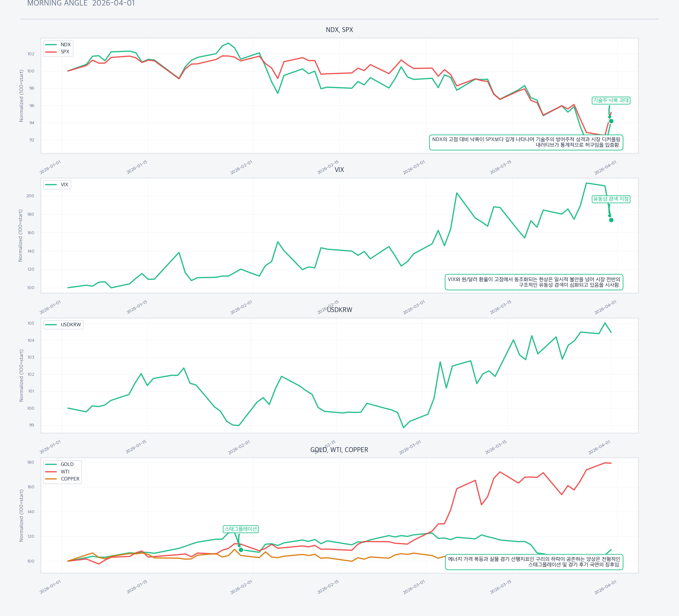Click the 기술주 낙폭 과대 annotation label

pos(611,100)
